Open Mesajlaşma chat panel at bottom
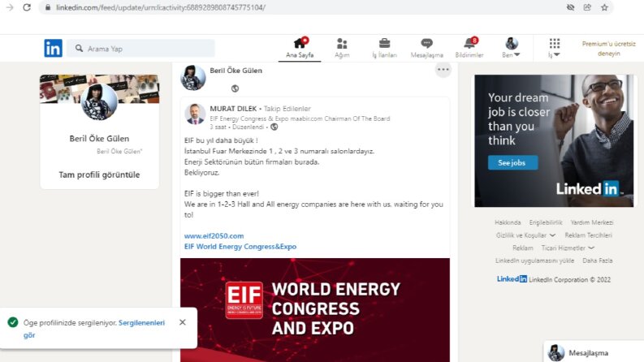This screenshot has width=644, height=362. [594, 352]
